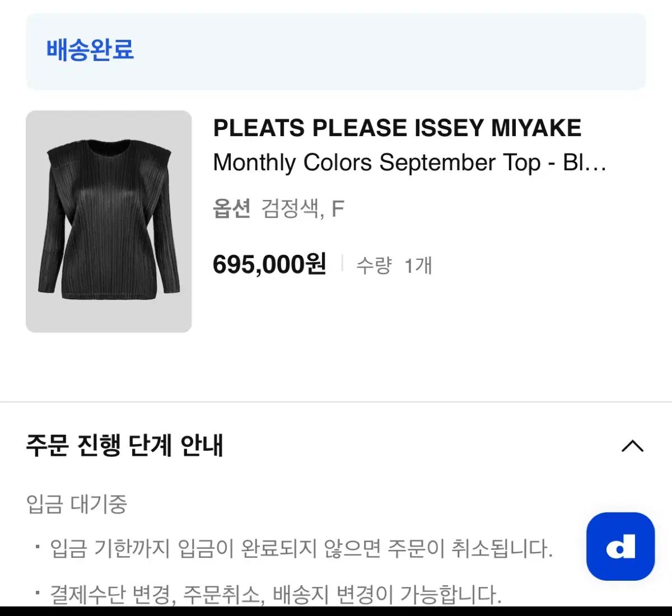This screenshot has width=672, height=616.
Task: Tap the 입금 대기중 step heading
Action: pyautogui.click(x=77, y=504)
